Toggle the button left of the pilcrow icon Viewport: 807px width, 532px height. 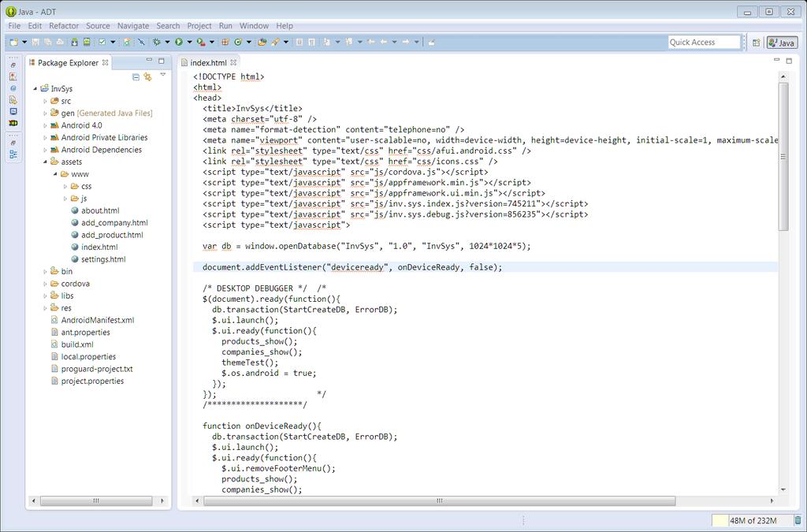pos(299,43)
